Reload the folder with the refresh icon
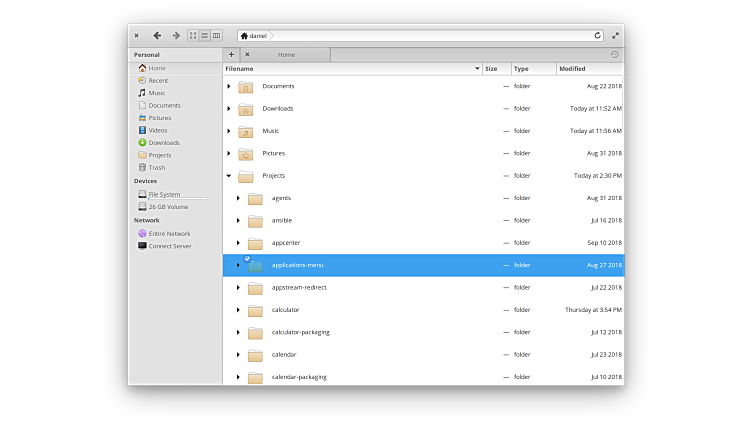This screenshot has height=423, width=752. pyautogui.click(x=598, y=35)
